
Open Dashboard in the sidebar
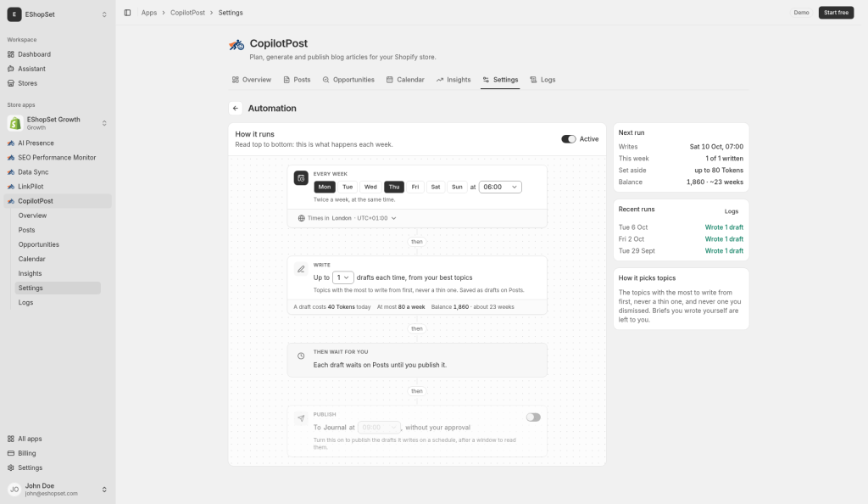tap(58, 54)
